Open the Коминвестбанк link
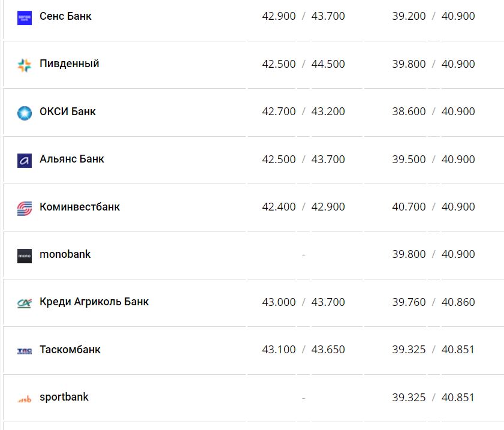Viewport: 504px width, 430px height. 79,207
